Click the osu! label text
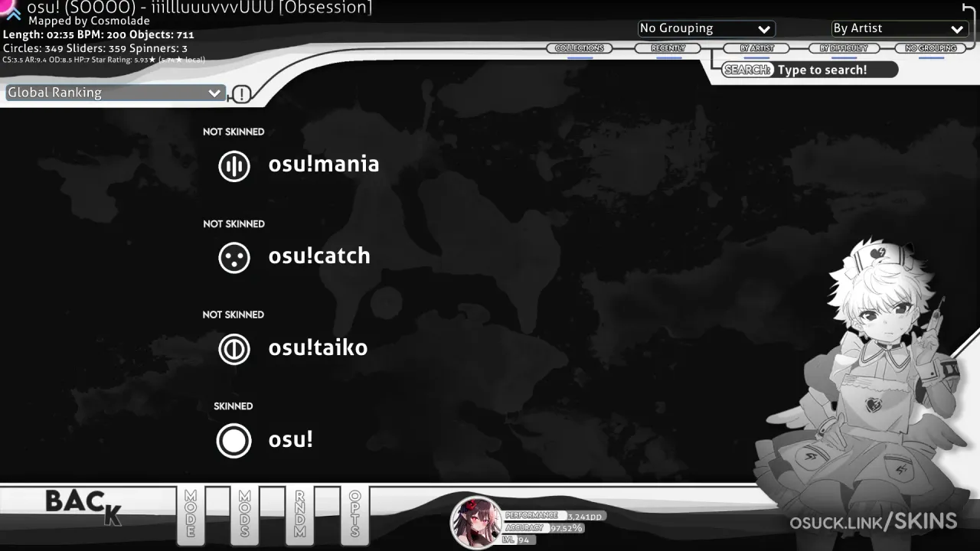The height and width of the screenshot is (551, 980). 291,439
